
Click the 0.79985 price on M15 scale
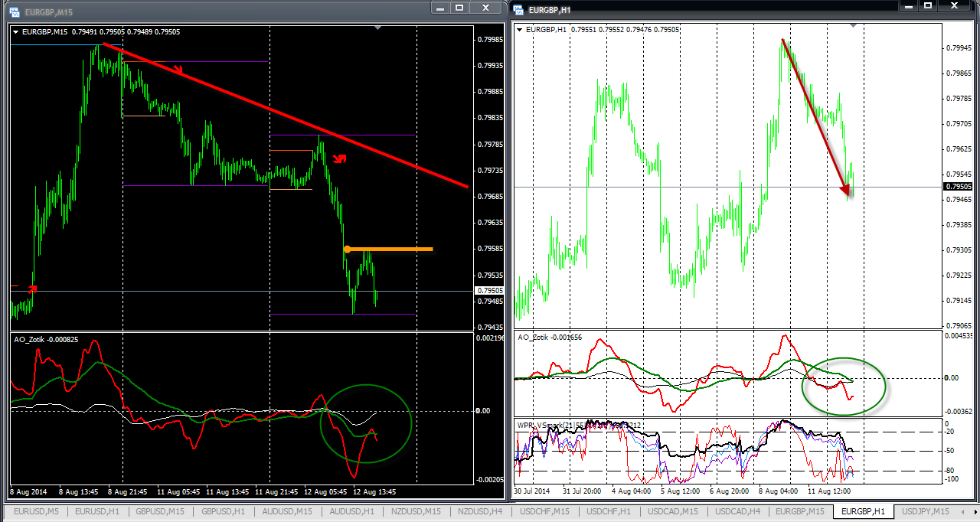pos(488,40)
